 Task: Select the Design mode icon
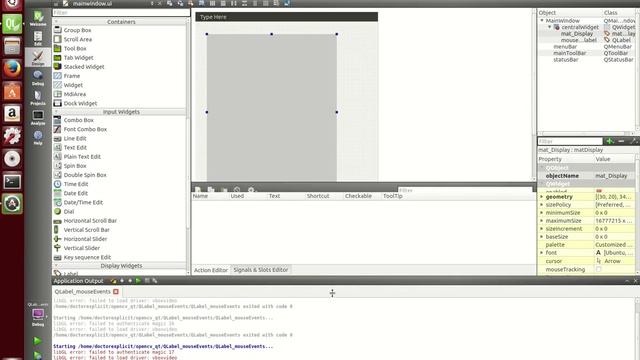38,58
